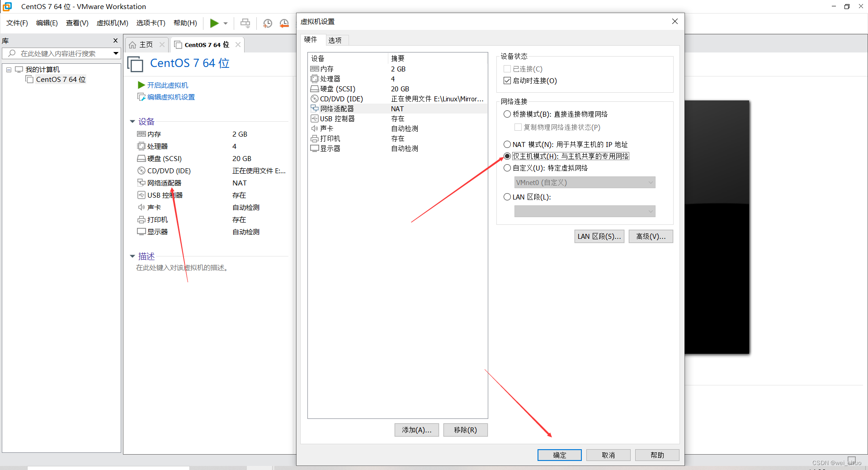The height and width of the screenshot is (470, 868).
Task: Select USB 控制器 row icon in dialog
Action: click(315, 119)
